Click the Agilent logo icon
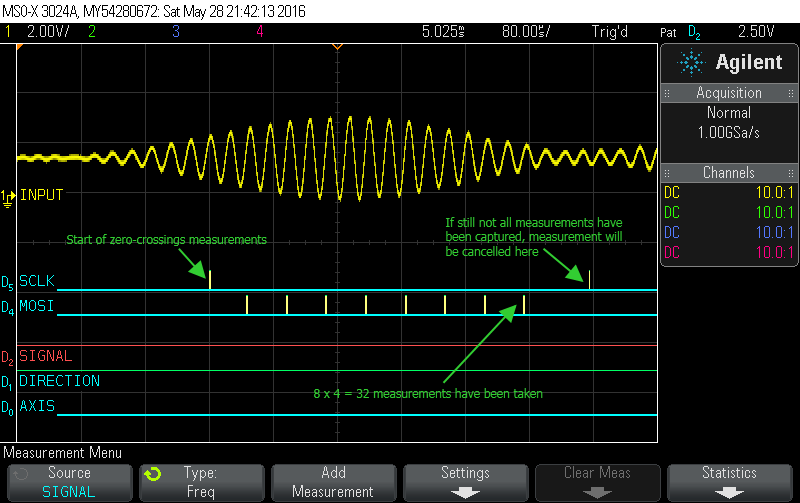Image resolution: width=800 pixels, height=503 pixels. point(691,63)
